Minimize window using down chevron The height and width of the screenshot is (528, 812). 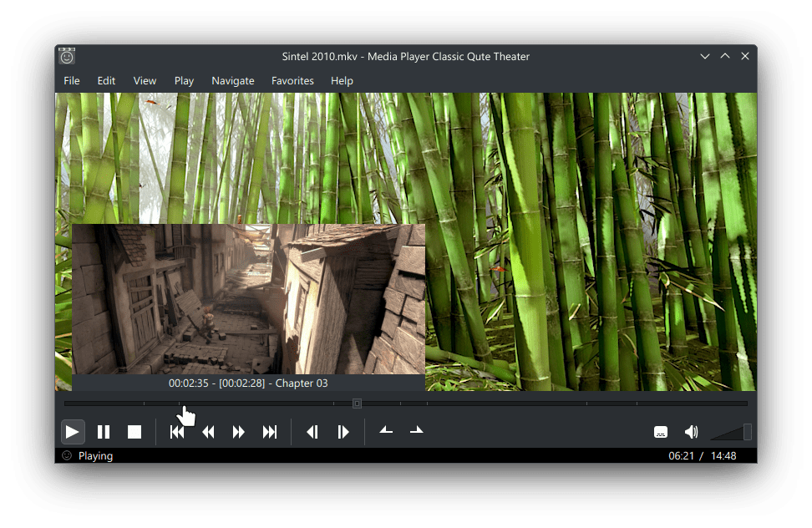(705, 56)
